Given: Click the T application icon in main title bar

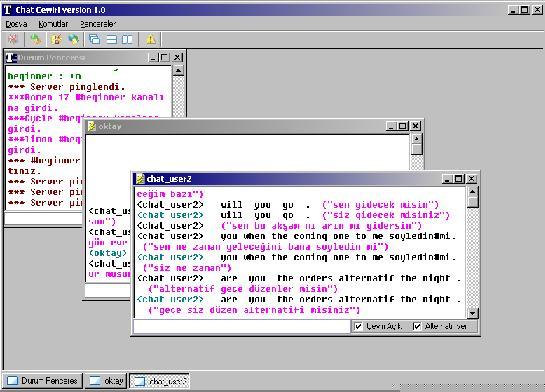Looking at the screenshot, I should click(x=7, y=10).
